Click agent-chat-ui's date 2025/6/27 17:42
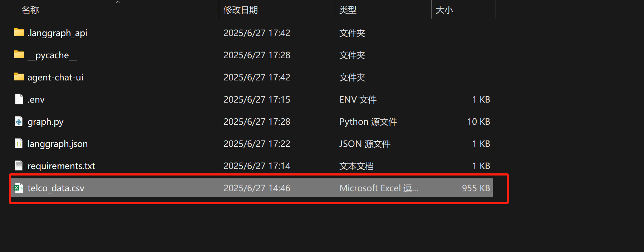This screenshot has width=644, height=252. [257, 77]
